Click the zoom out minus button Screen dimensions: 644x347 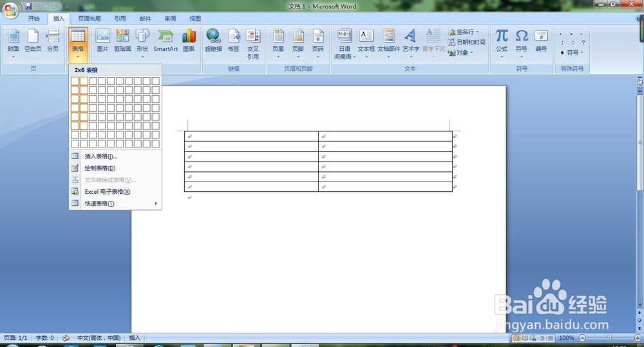582,338
